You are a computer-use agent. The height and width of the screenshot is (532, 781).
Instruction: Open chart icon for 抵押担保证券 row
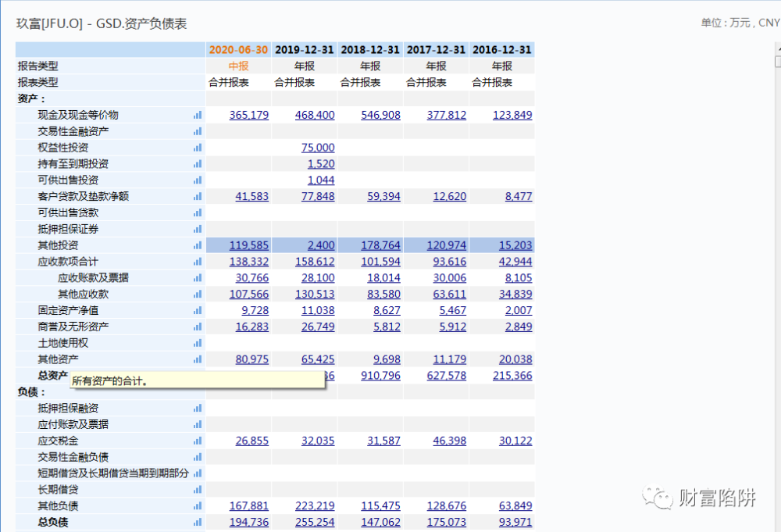coord(198,229)
